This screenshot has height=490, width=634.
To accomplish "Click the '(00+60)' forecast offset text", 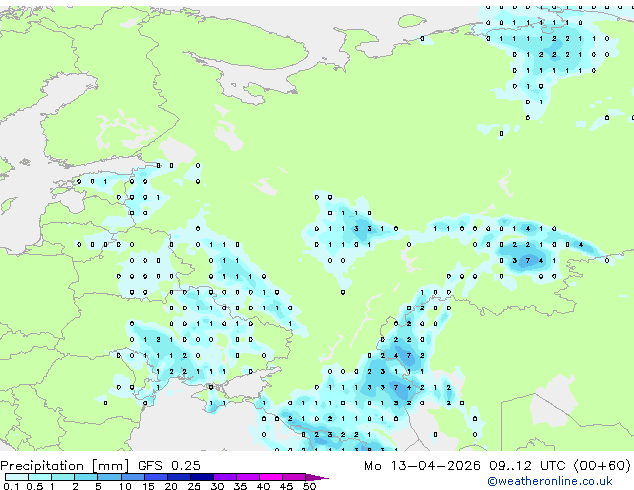I will pyautogui.click(x=602, y=466).
